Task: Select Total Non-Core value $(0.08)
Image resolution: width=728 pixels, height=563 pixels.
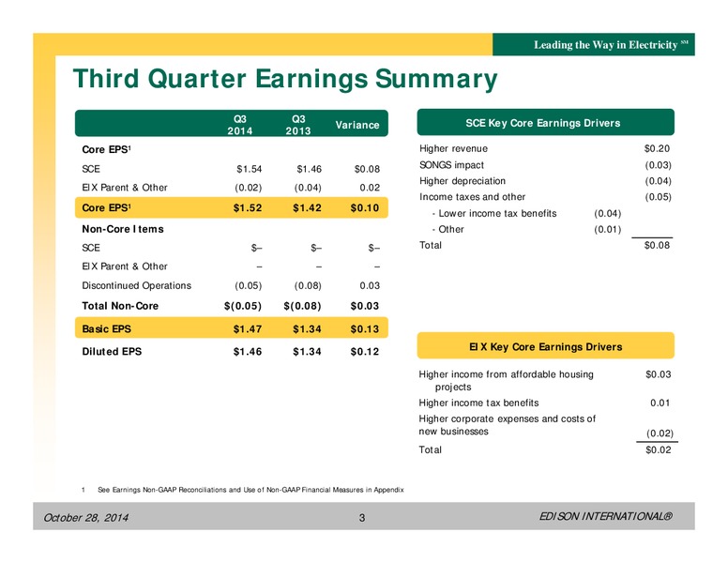Action: tap(302, 306)
